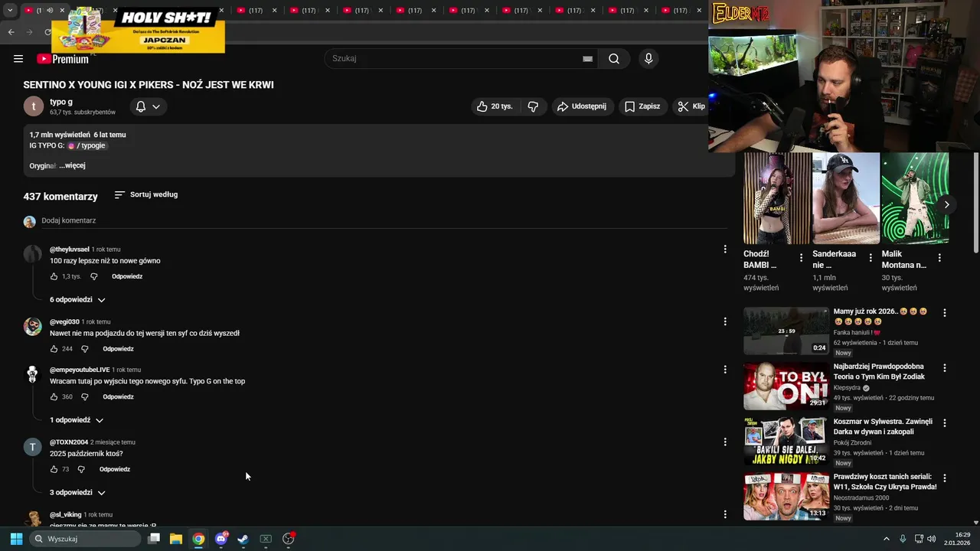The image size is (980, 551).
Task: Reply to @vegi030's comment
Action: [x=118, y=349]
